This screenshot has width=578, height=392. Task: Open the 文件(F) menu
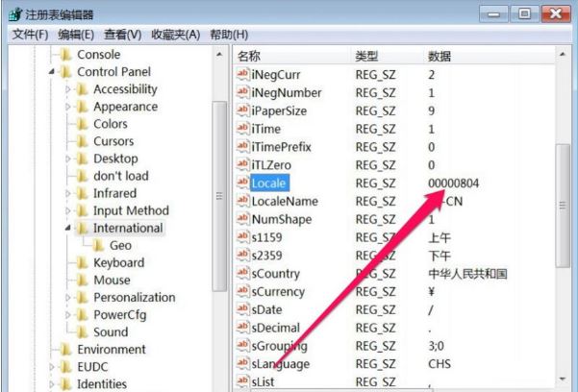pyautogui.click(x=30, y=35)
